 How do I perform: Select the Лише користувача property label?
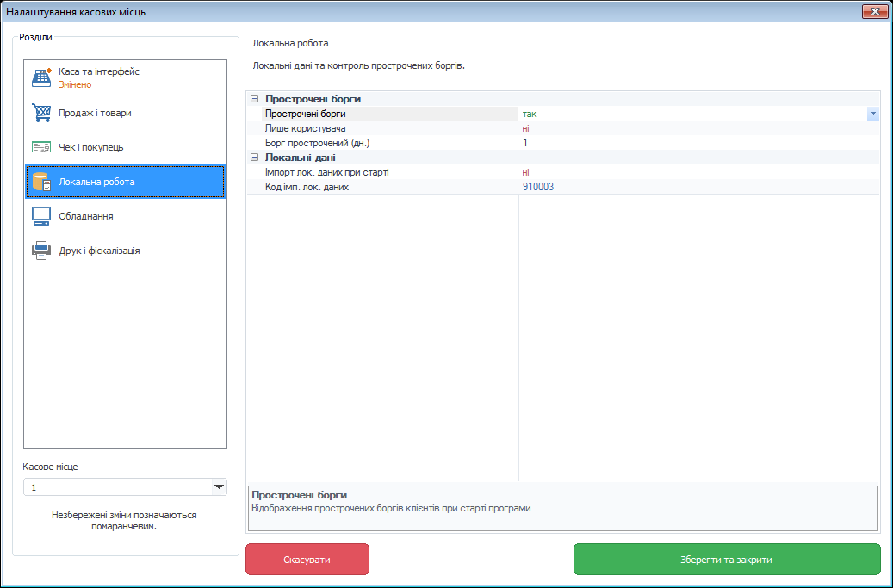click(x=305, y=128)
